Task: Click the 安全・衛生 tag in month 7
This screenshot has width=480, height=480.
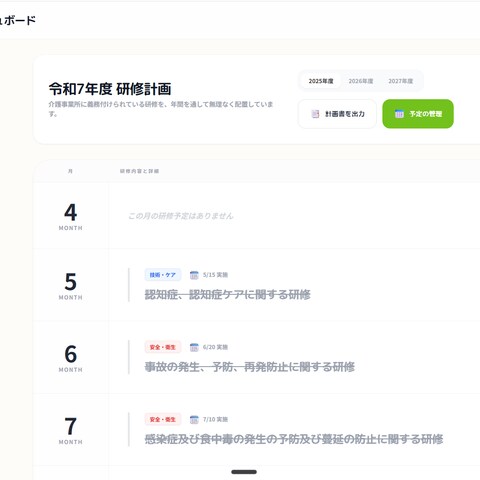Action: 163,419
